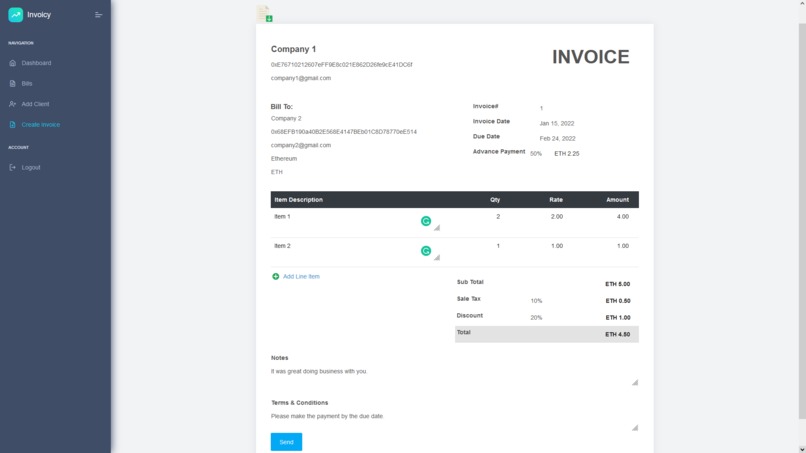The height and width of the screenshot is (453, 806).
Task: Click Company 1 heading
Action: pos(294,49)
